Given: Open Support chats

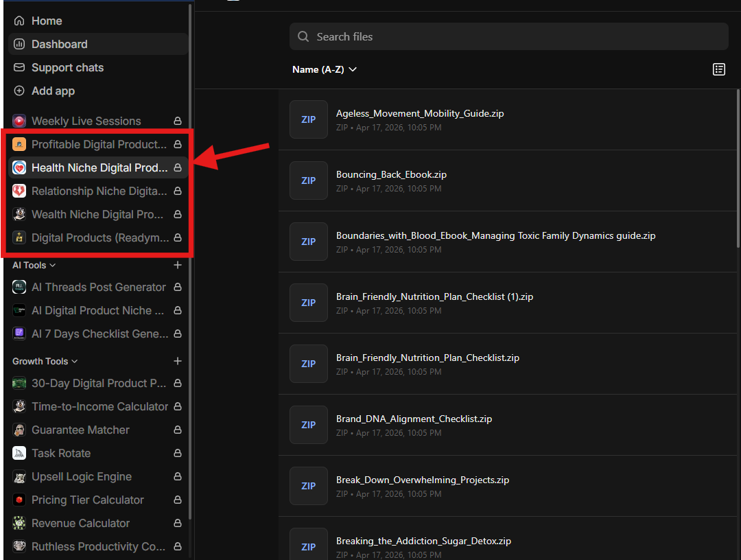Looking at the screenshot, I should pos(98,67).
